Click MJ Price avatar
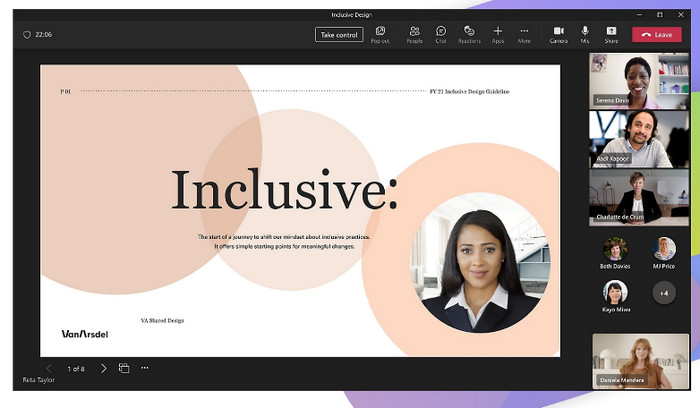This screenshot has width=700, height=408. tap(664, 249)
